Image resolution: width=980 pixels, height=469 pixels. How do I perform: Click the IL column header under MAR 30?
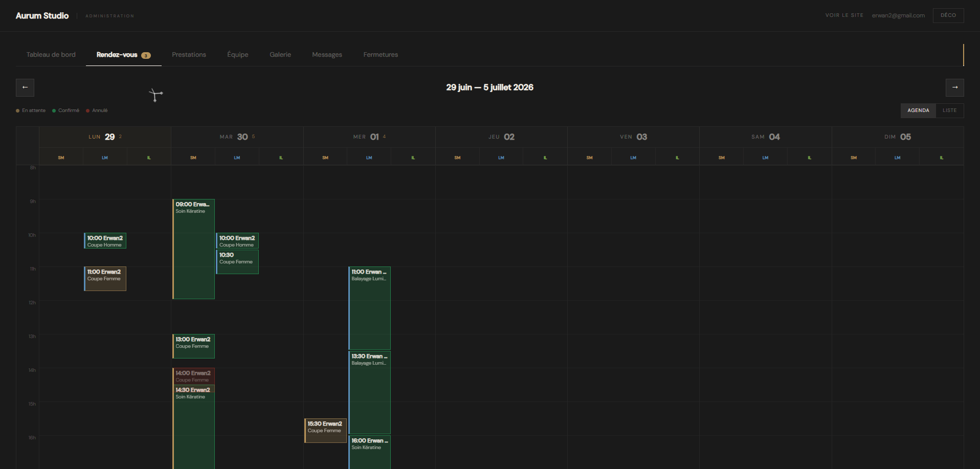281,158
